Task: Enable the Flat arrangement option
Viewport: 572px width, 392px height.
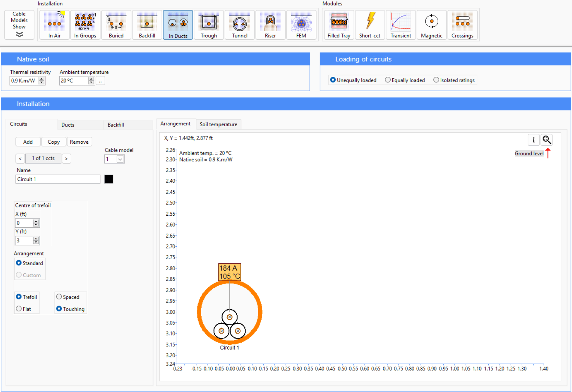Action: (19, 308)
